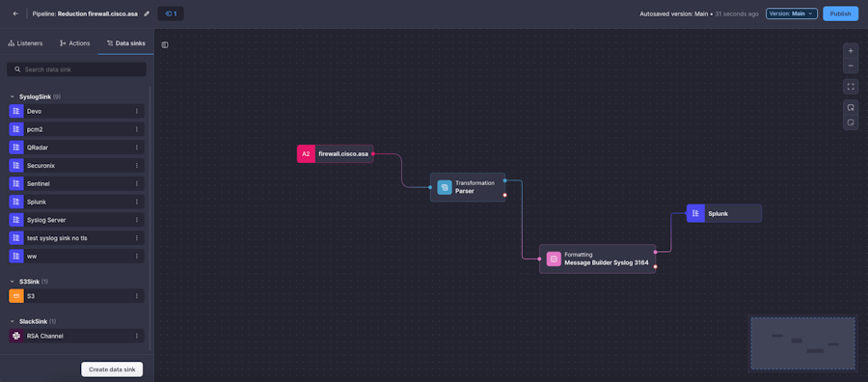Open options menu for Sentinel
Screen dimensions: 868x382
click(137, 184)
